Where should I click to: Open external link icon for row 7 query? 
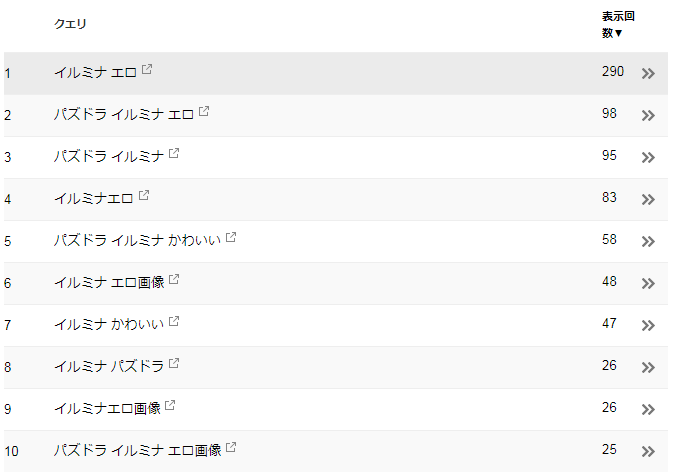[x=174, y=321]
